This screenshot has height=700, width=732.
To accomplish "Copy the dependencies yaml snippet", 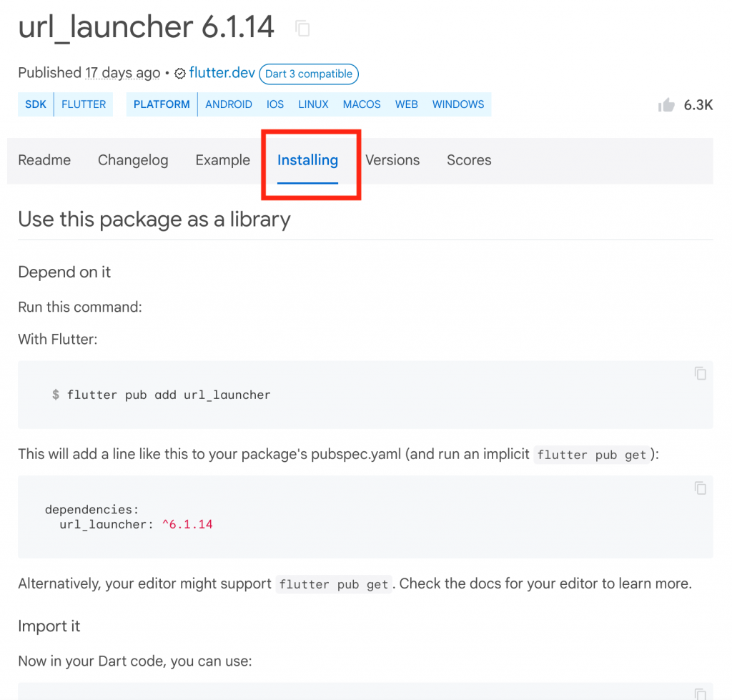I will tap(700, 488).
